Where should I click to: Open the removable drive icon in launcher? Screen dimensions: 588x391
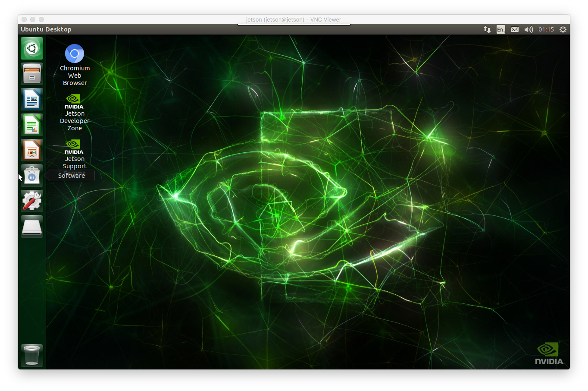(32, 227)
